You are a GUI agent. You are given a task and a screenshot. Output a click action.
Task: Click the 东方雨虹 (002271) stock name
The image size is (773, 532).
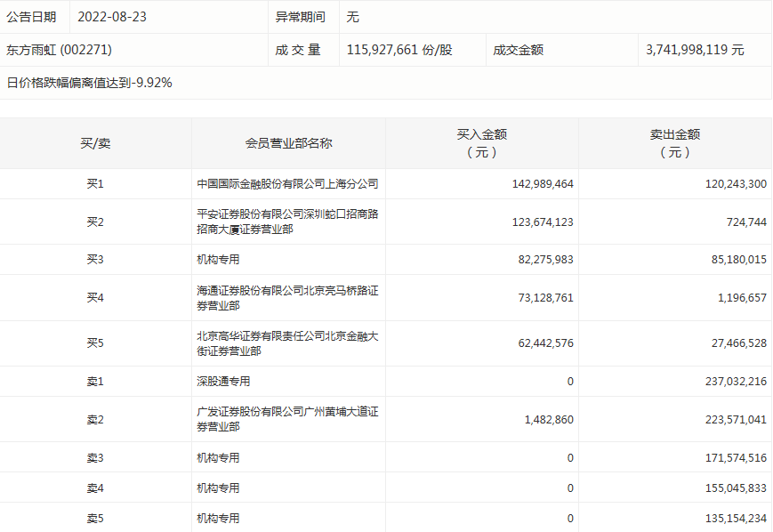click(x=60, y=50)
